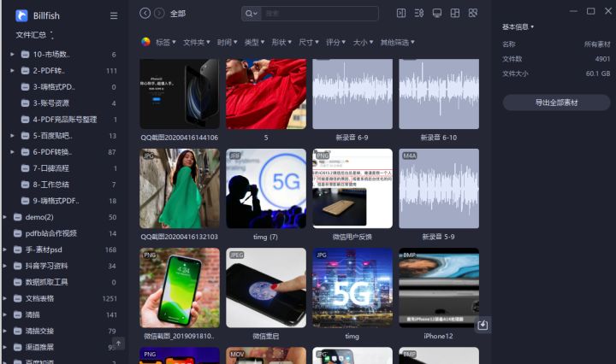The height and width of the screenshot is (364, 616).
Task: Click the monitor display icon in toolbar
Action: (x=437, y=14)
